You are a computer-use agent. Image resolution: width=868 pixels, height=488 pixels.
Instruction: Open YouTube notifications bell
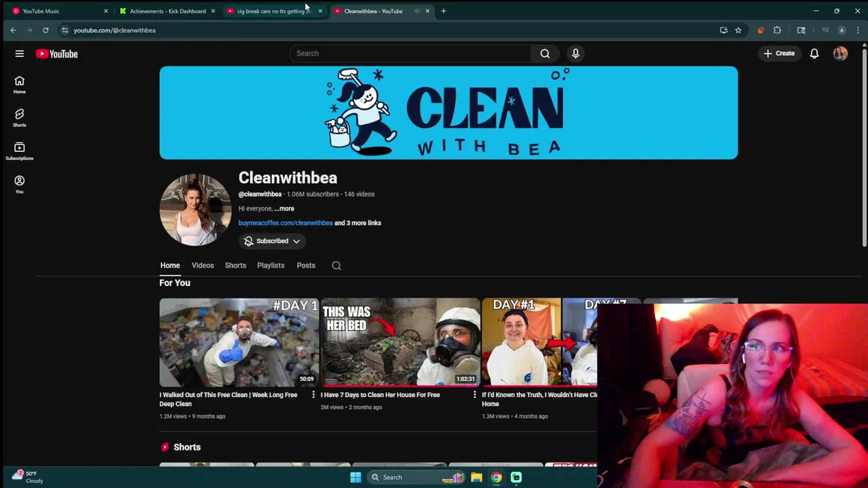814,54
